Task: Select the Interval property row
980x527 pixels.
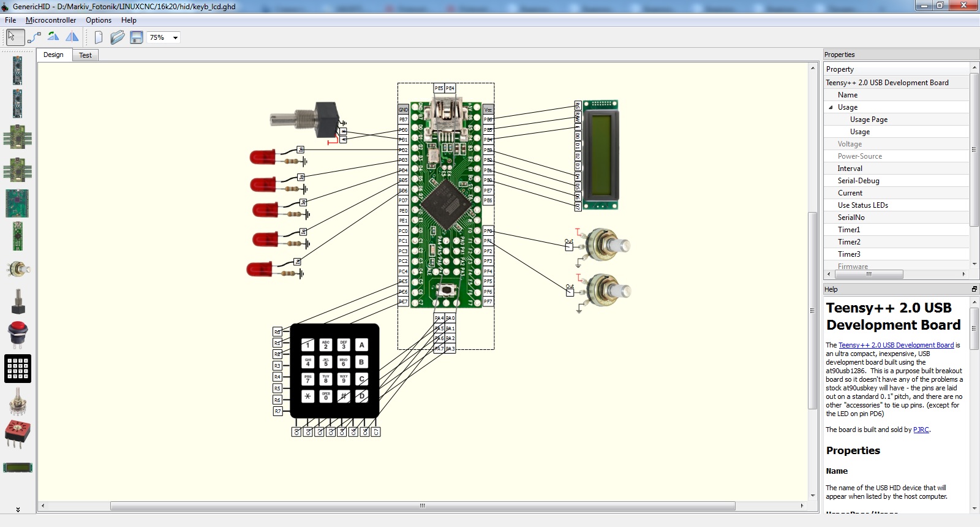Action: [x=897, y=169]
